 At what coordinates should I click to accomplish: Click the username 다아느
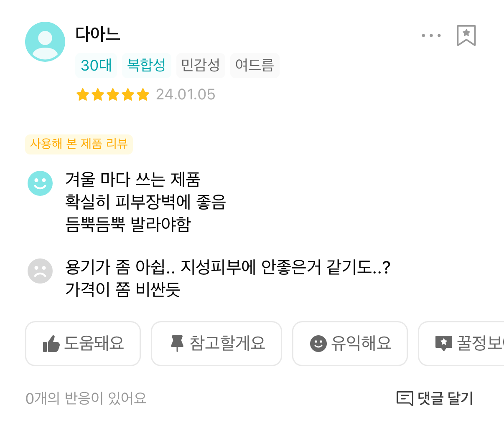click(x=98, y=34)
